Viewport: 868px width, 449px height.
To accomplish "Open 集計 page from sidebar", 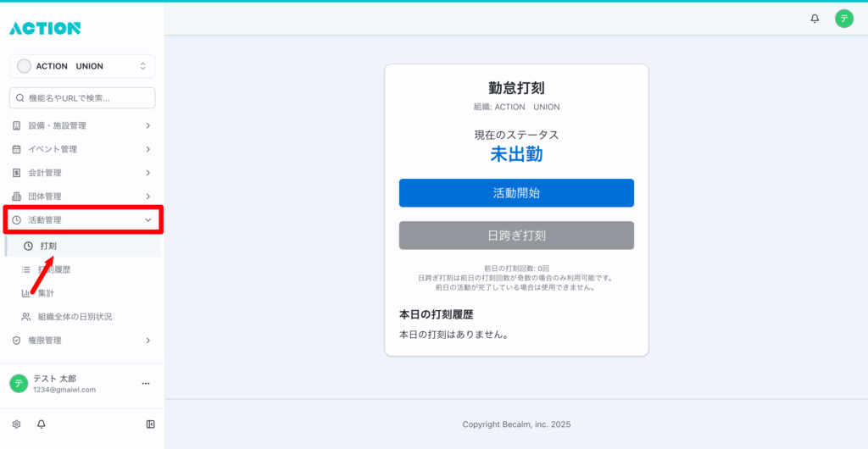I will coord(46,293).
